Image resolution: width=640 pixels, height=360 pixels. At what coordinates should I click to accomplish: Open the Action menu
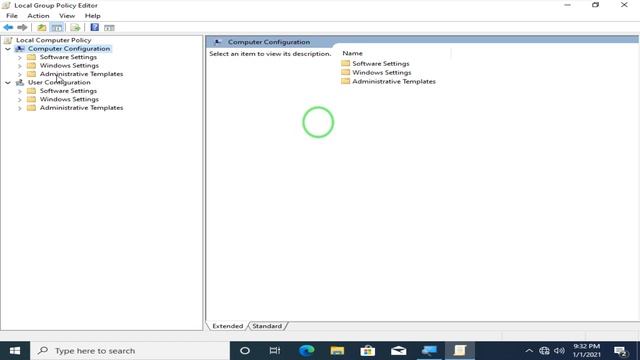click(x=38, y=16)
